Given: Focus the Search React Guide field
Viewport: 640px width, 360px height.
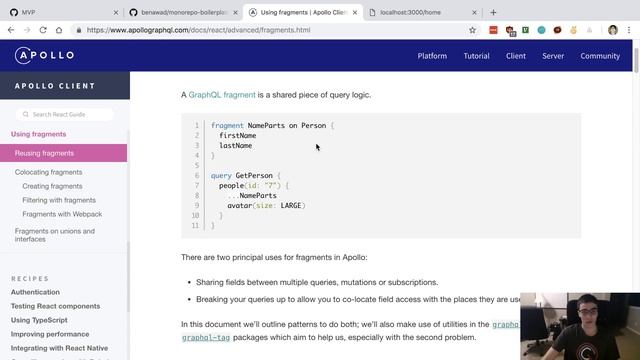Looking at the screenshot, I should tap(65, 114).
